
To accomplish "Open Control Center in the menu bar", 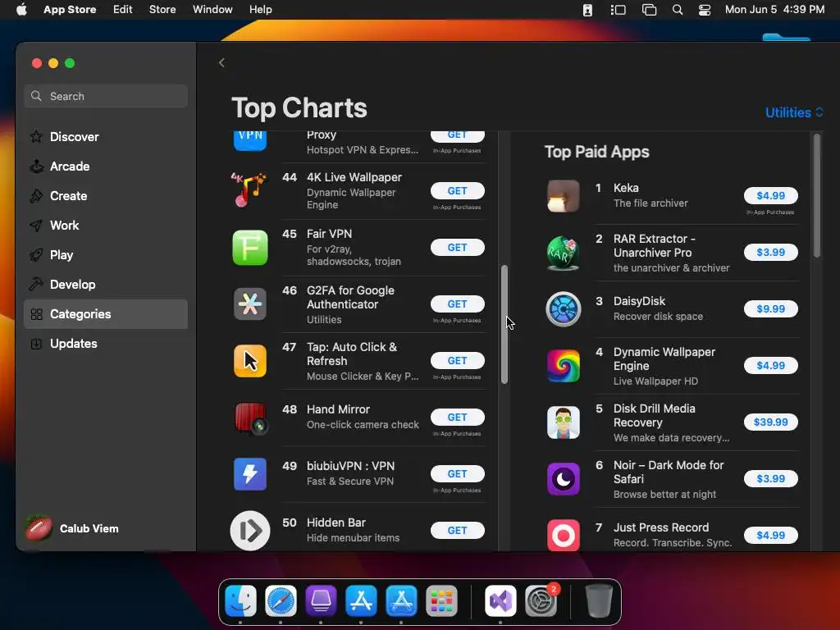I will point(705,10).
